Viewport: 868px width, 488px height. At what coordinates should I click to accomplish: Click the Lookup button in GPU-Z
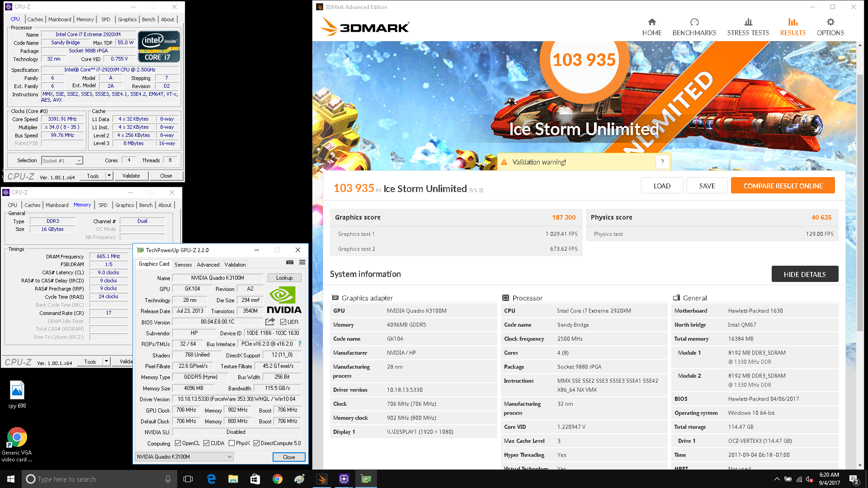(284, 277)
